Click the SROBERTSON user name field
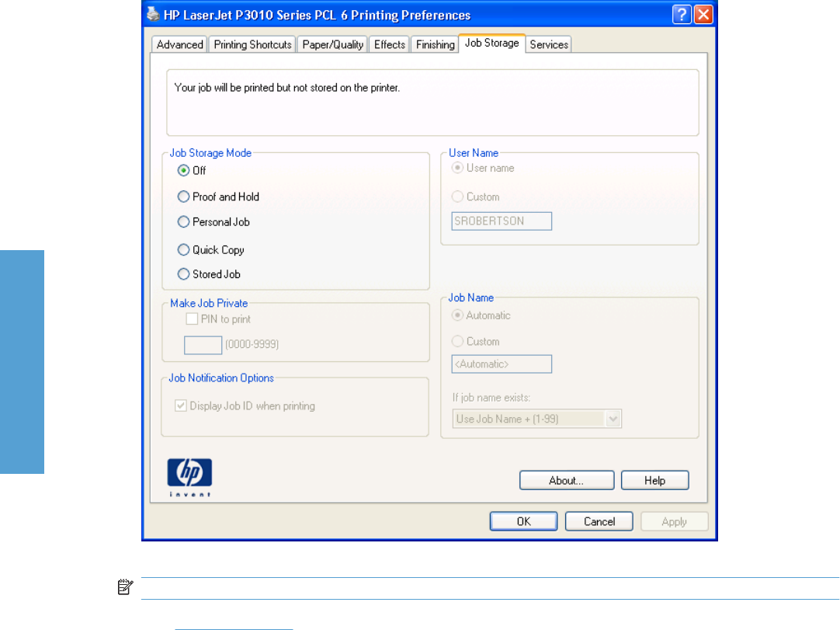Screen dimensions: 840x630 coord(502,221)
